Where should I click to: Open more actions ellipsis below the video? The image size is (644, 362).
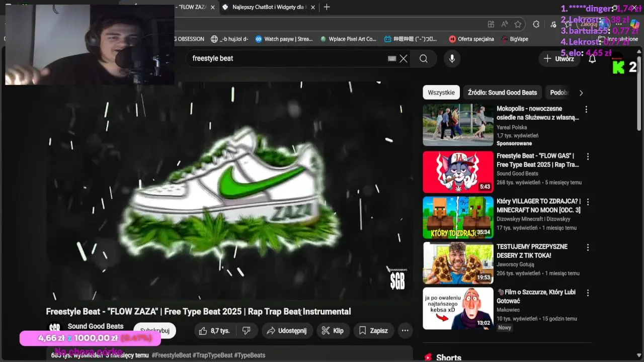pyautogui.click(x=405, y=330)
